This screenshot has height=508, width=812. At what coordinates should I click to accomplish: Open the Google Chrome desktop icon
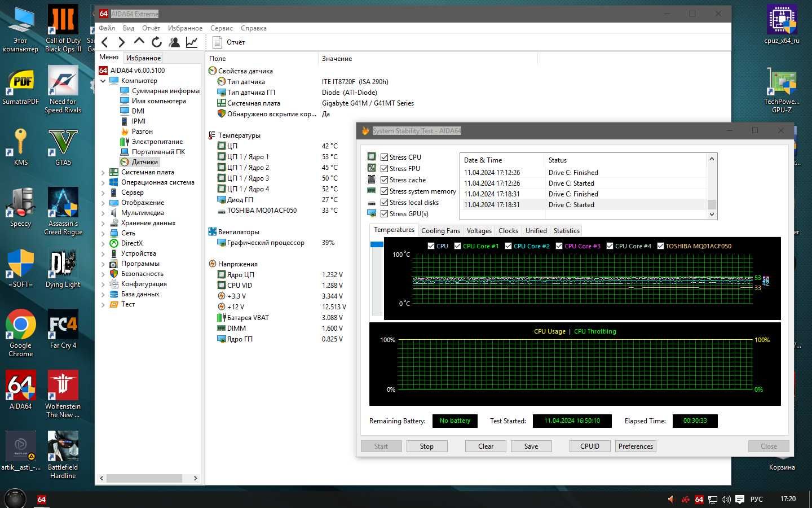(x=21, y=333)
